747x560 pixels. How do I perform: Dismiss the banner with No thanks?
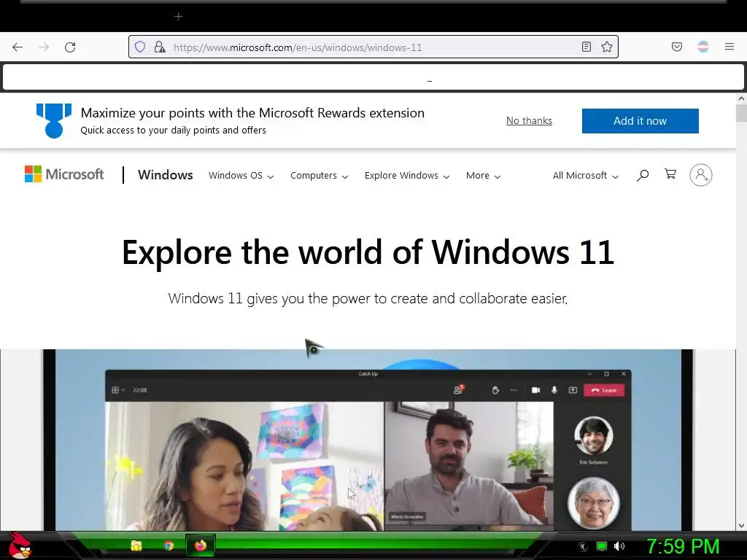[529, 120]
